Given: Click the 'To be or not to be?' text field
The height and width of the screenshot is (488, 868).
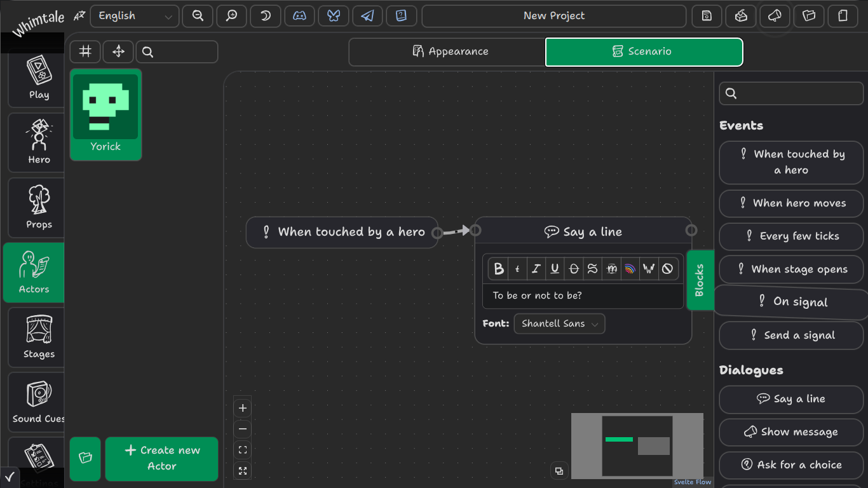Looking at the screenshot, I should (583, 295).
